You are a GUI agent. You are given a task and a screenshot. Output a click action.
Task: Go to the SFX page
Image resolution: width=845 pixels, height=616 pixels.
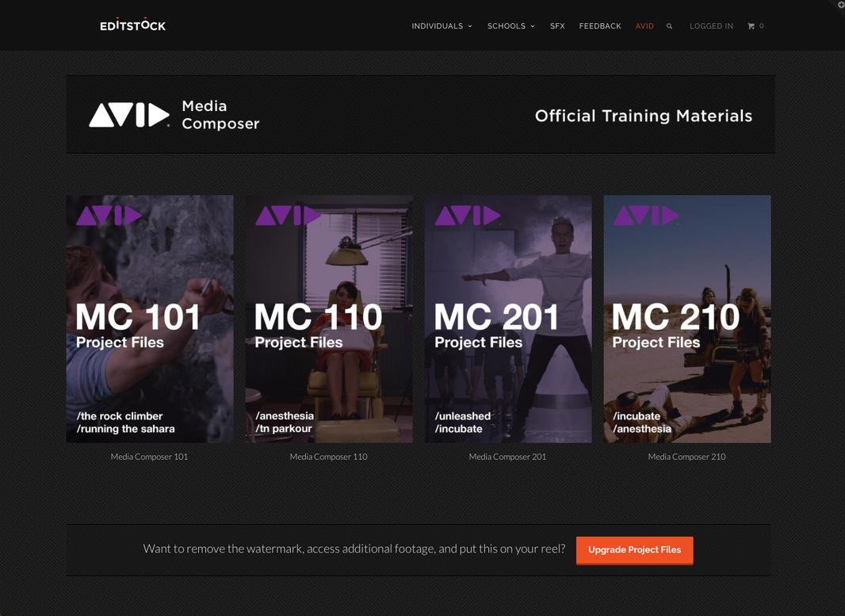557,26
